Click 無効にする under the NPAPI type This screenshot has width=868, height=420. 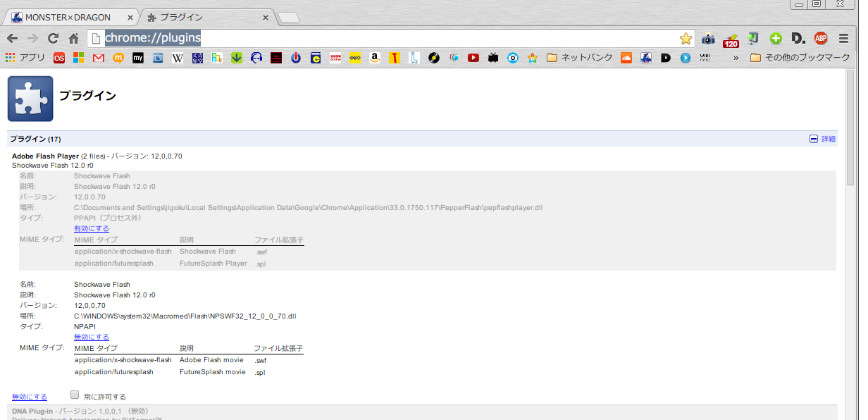coord(92,337)
